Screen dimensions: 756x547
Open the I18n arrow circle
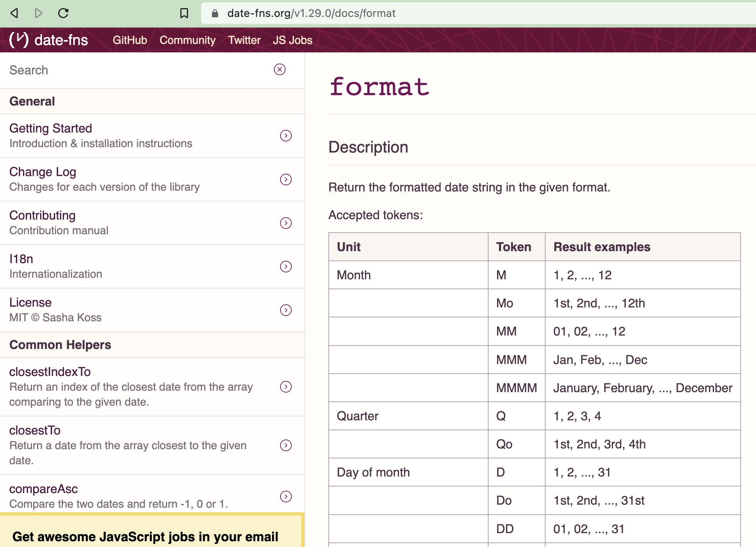coord(286,266)
